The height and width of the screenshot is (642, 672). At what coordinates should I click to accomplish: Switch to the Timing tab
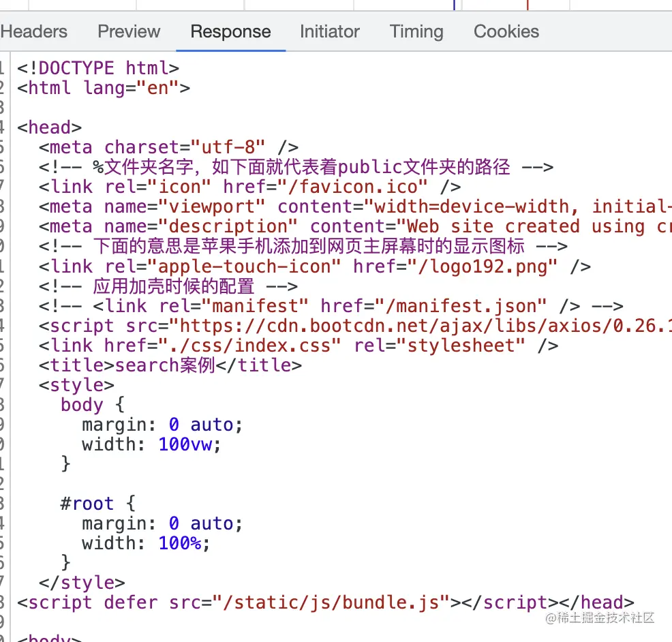click(416, 31)
